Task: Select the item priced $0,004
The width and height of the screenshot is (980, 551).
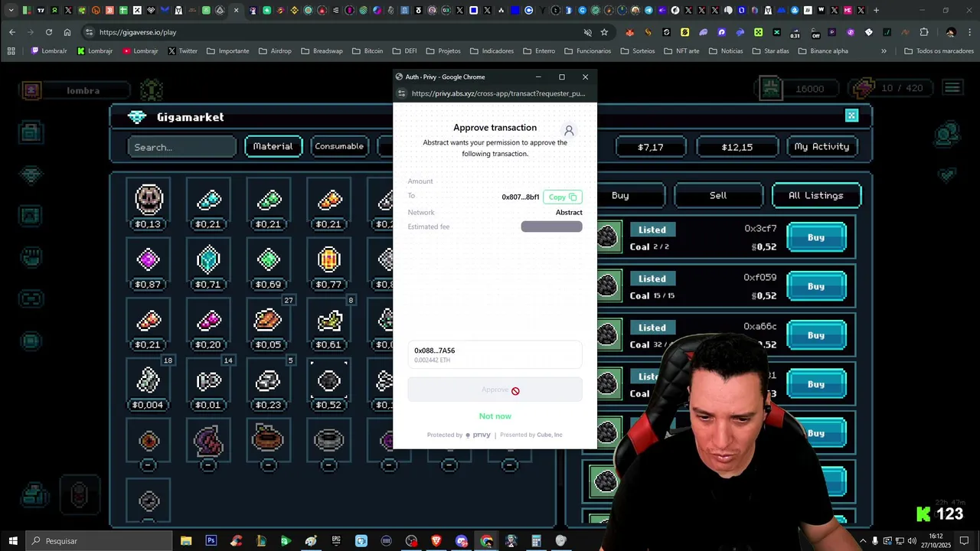Action: (x=149, y=382)
